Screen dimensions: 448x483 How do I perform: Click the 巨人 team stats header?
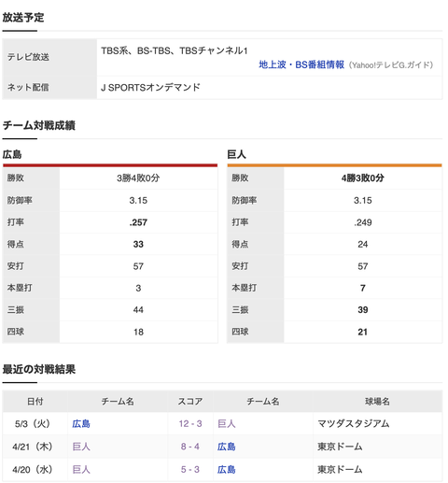236,154
